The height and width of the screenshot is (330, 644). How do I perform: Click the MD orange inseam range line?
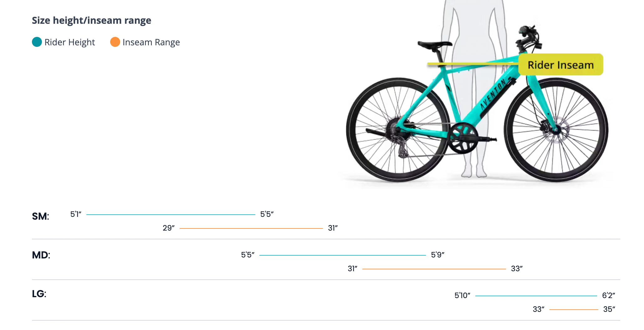(434, 269)
